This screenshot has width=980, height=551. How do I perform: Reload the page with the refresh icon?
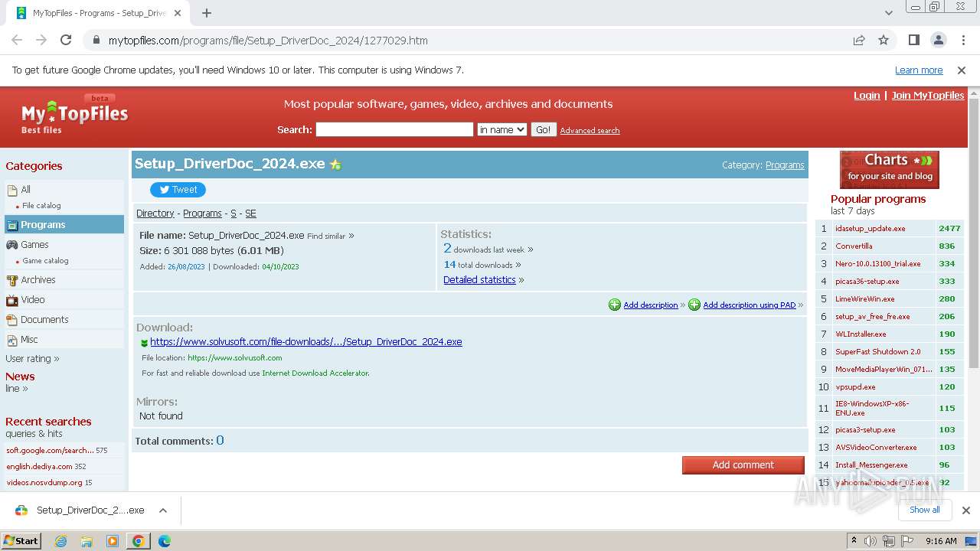[66, 41]
